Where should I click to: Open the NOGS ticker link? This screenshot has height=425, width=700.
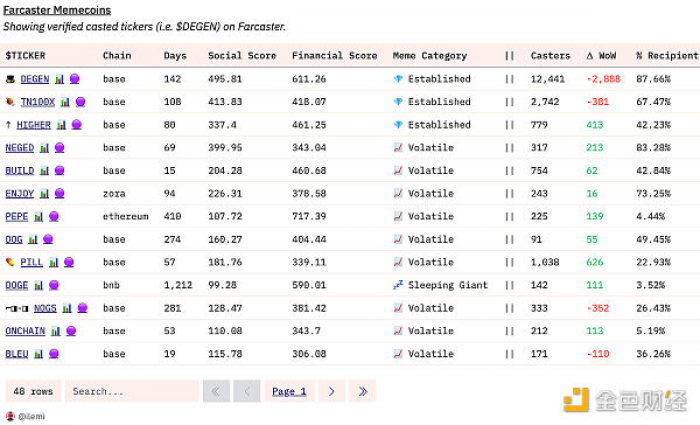(45, 308)
